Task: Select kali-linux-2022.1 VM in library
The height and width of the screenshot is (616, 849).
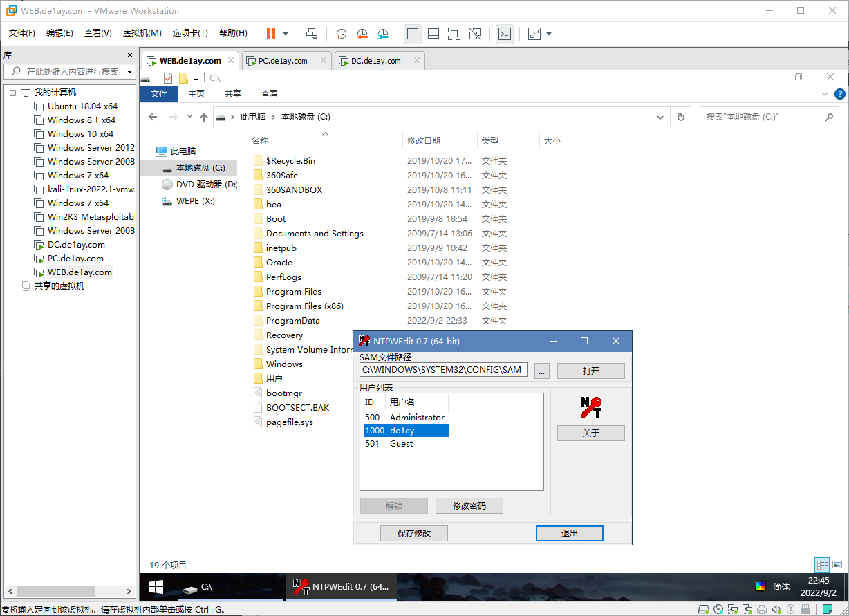Action: tap(84, 189)
